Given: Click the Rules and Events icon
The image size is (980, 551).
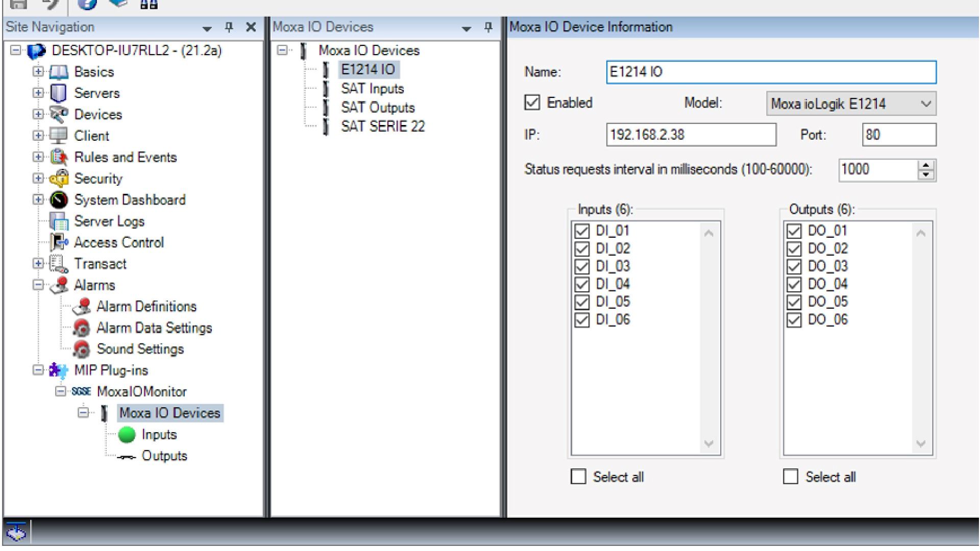Looking at the screenshot, I should tap(59, 157).
